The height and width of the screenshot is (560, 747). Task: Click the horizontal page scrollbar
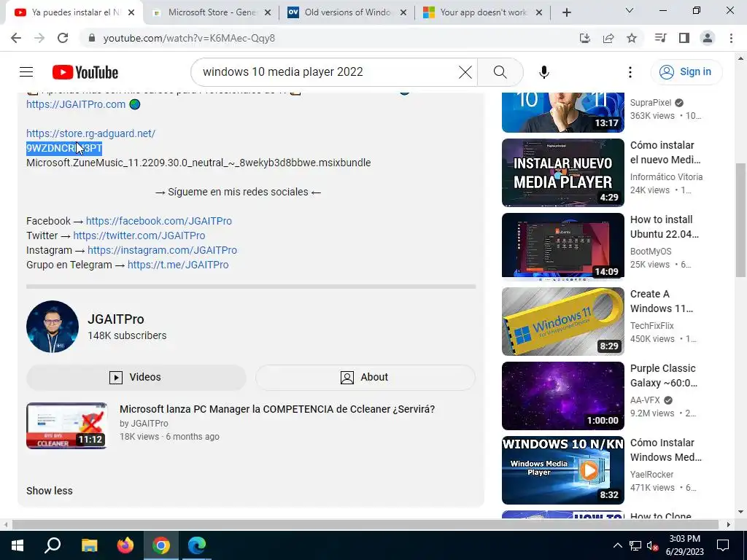click(x=365, y=525)
